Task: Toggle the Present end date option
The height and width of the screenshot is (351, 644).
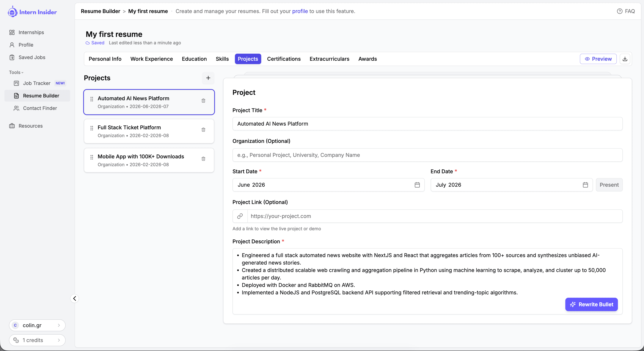Action: (609, 185)
